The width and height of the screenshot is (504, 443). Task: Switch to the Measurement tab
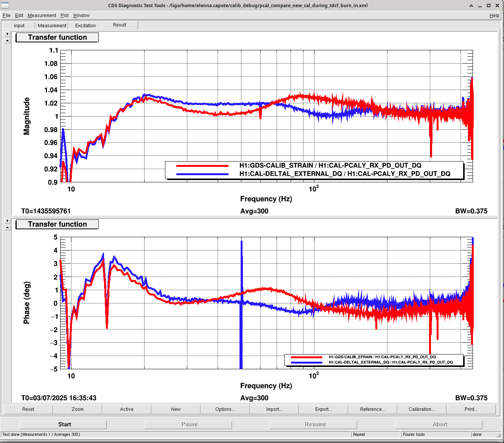[52, 26]
